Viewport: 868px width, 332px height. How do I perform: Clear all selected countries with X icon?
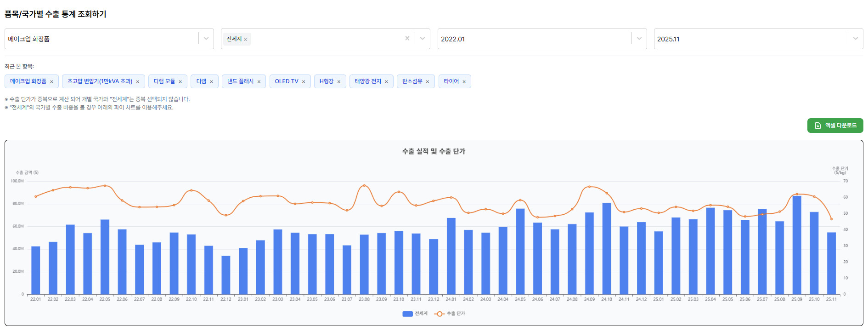point(407,39)
